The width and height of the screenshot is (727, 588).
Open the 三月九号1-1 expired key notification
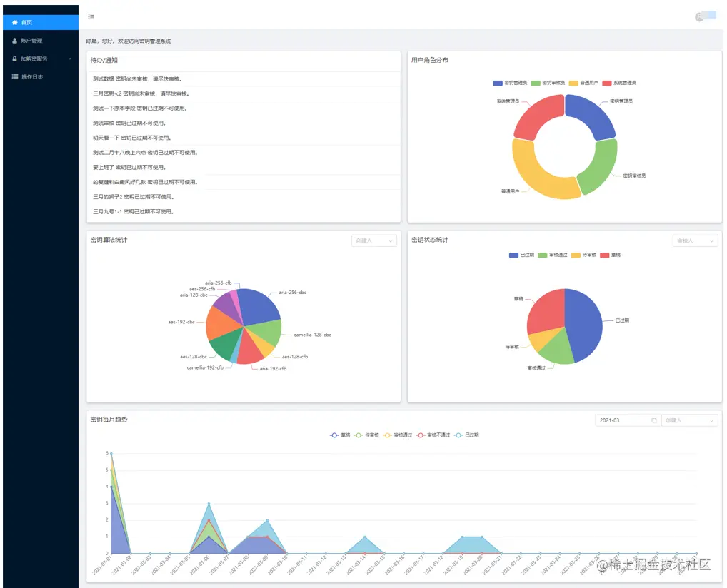click(133, 211)
